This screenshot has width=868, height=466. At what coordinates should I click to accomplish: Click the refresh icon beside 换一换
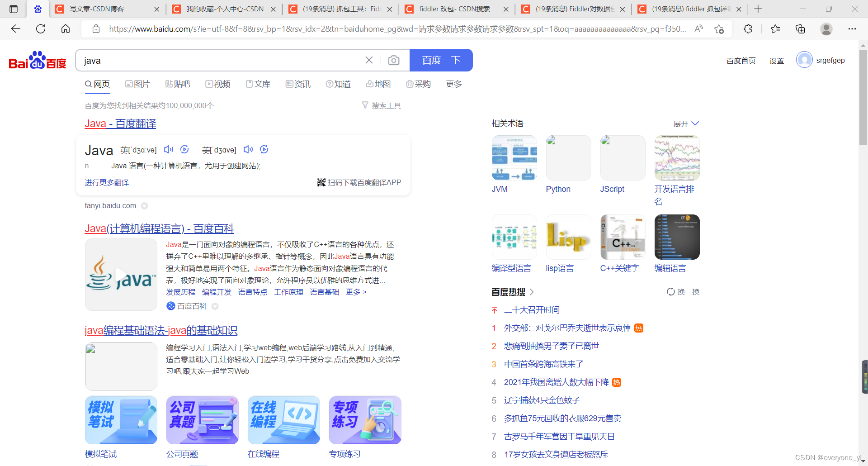pyautogui.click(x=671, y=292)
